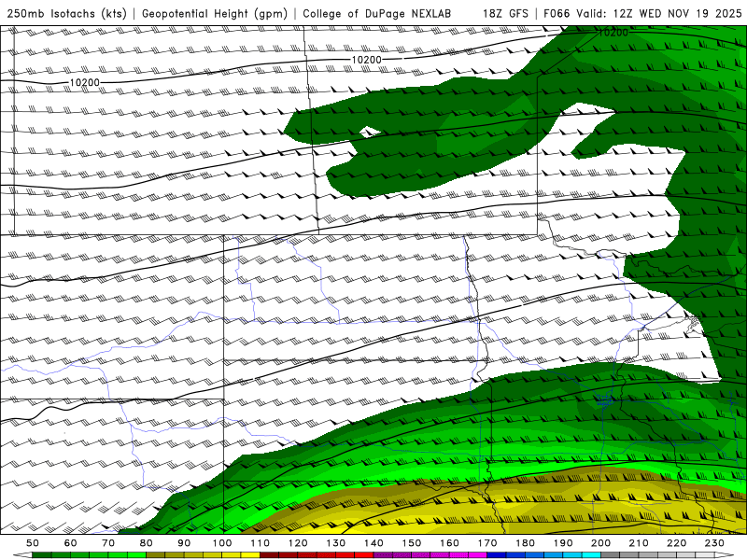The width and height of the screenshot is (747, 560).
Task: Click the 80 knot label on the color scale
Action: 147,543
